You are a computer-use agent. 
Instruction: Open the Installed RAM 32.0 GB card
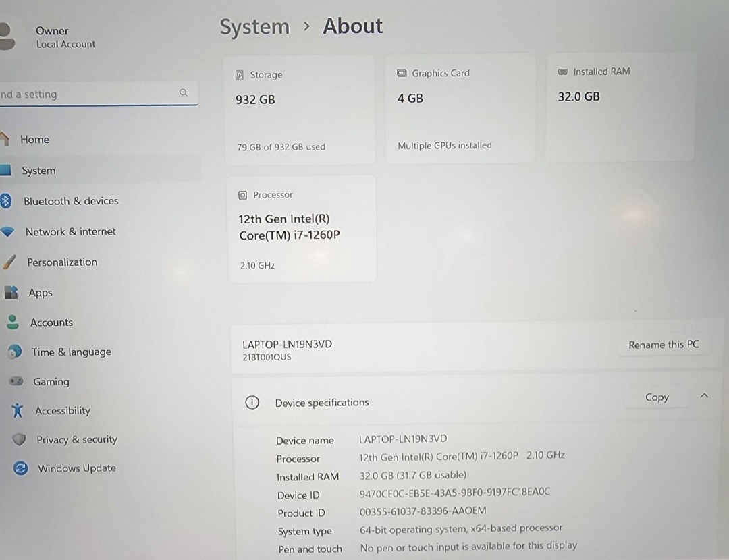click(x=620, y=107)
